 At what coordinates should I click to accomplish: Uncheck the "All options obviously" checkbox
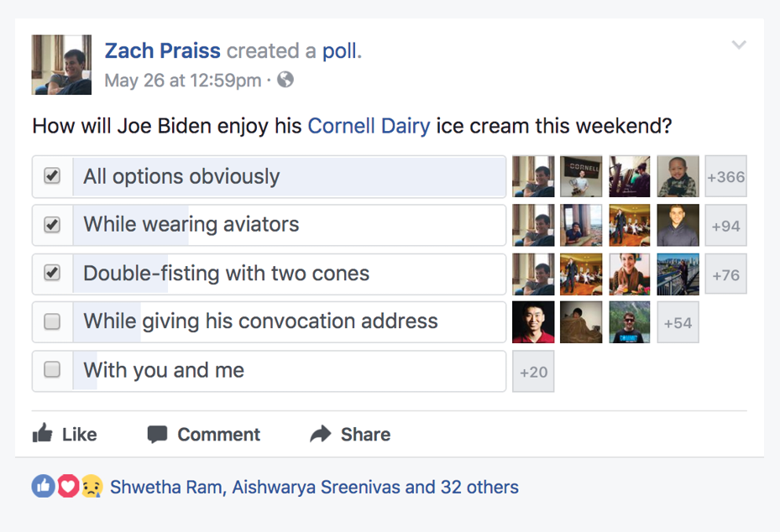click(52, 176)
